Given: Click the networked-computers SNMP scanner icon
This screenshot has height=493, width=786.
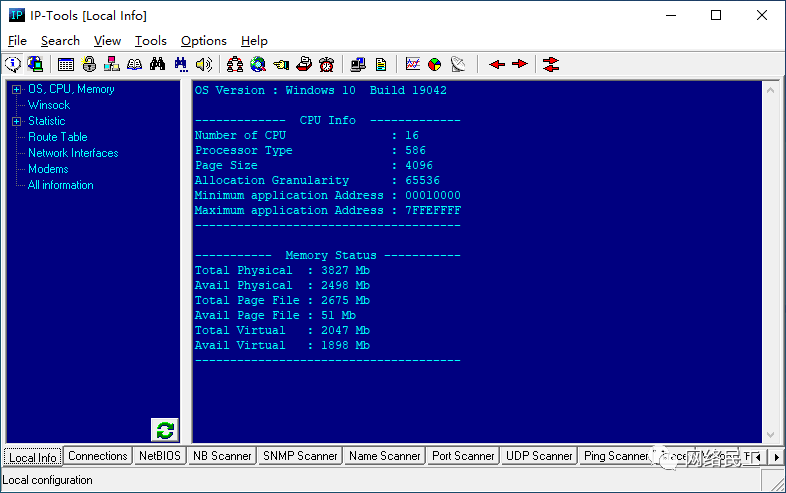Looking at the screenshot, I should 111,64.
